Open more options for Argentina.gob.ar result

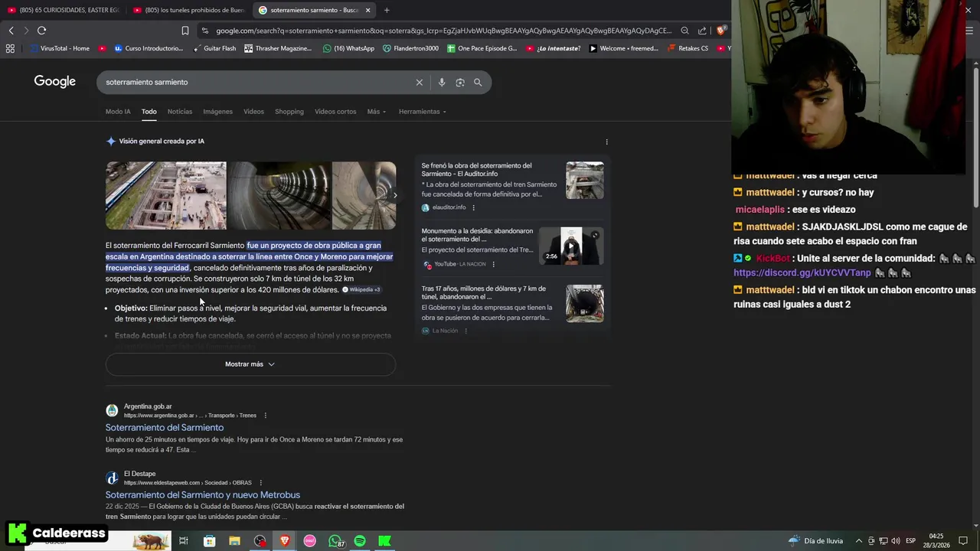(x=266, y=416)
